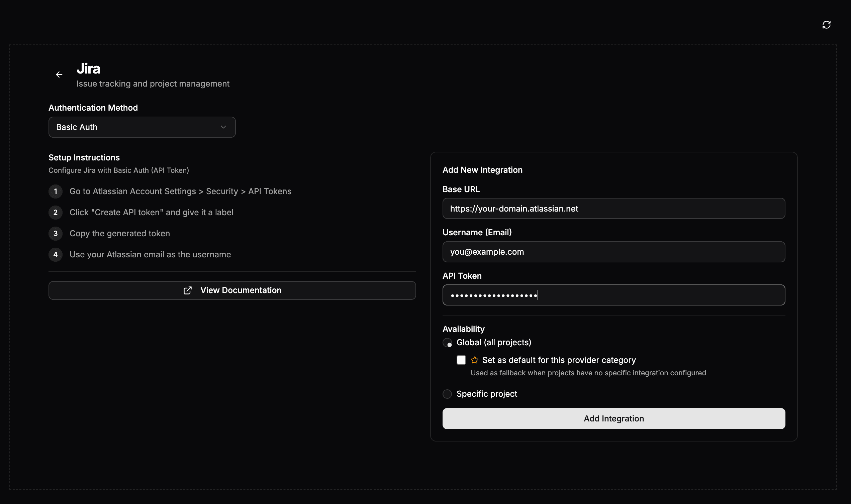This screenshot has height=504, width=851.
Task: Focus the Base URL input field
Action: (614, 209)
